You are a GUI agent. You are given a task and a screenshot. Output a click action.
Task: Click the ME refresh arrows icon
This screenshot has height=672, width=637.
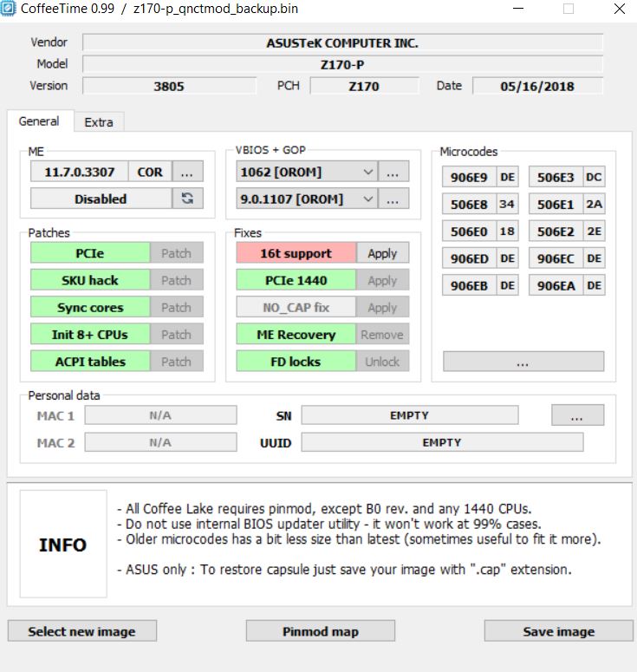(187, 199)
